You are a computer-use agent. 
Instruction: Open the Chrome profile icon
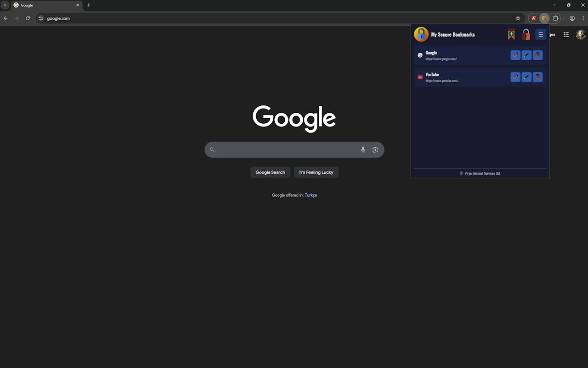click(x=572, y=18)
